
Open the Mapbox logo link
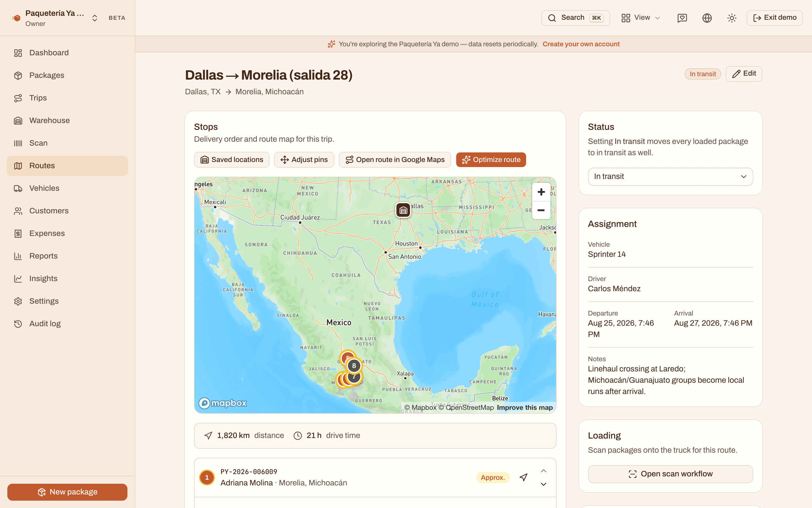[x=222, y=403]
